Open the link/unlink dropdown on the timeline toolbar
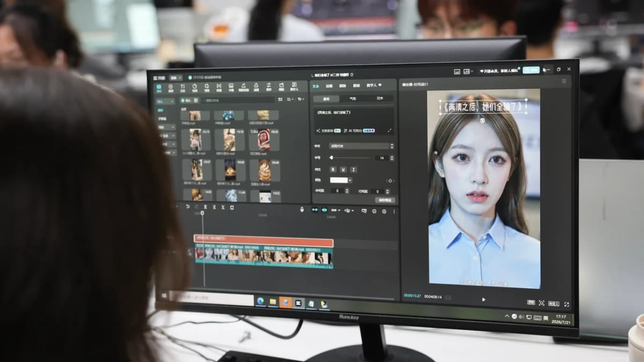 click(x=349, y=211)
